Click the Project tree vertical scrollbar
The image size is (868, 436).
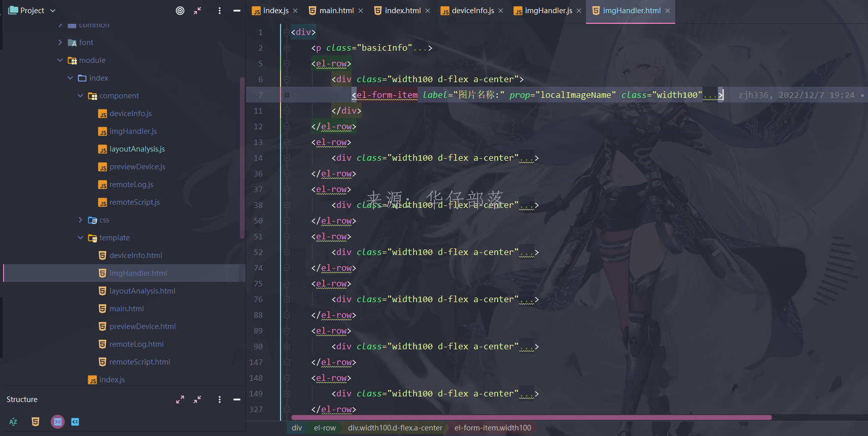click(x=242, y=157)
